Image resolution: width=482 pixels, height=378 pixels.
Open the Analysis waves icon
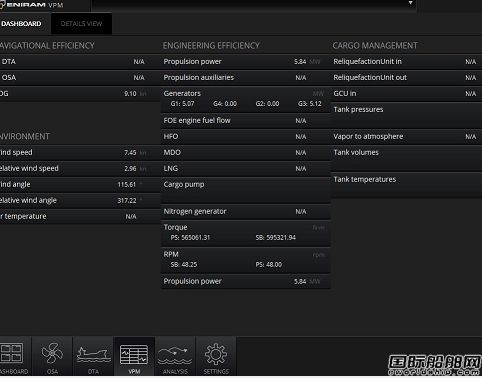[175, 356]
